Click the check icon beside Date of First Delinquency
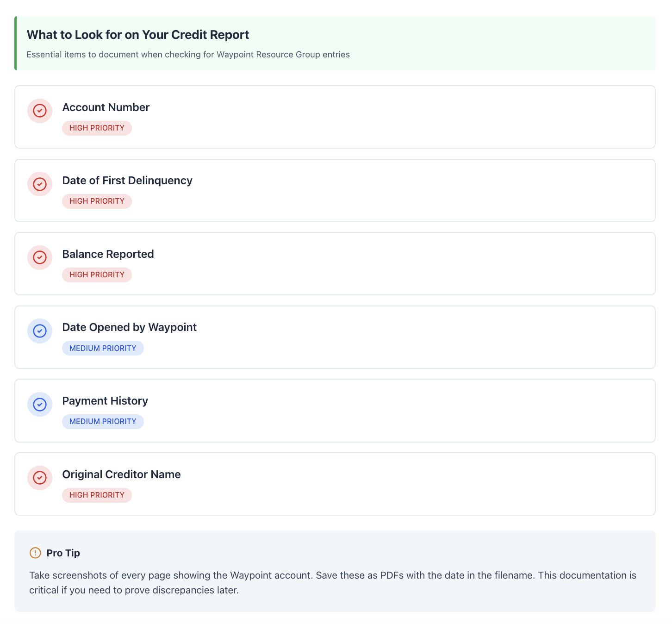 click(x=40, y=184)
